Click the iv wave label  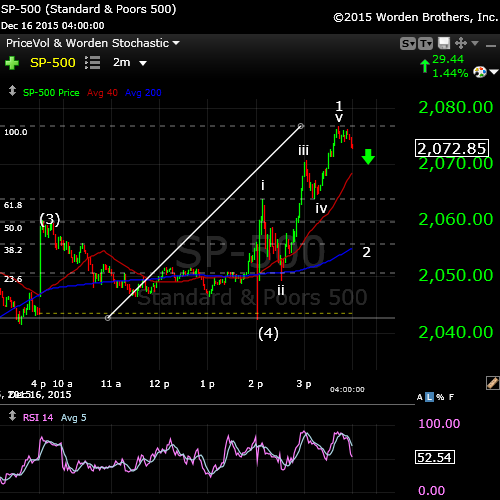[x=321, y=209]
